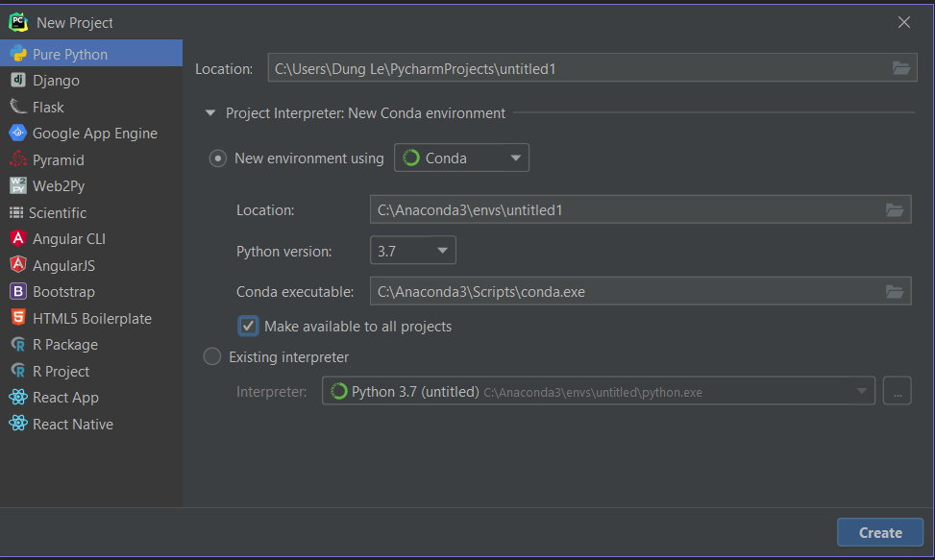Click the Create button
935x560 pixels.
(879, 533)
